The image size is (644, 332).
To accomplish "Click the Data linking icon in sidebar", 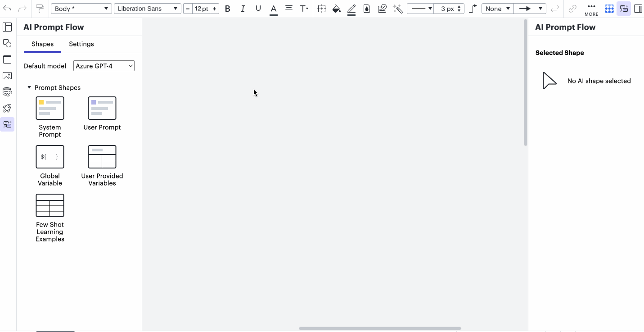I will click(x=7, y=92).
